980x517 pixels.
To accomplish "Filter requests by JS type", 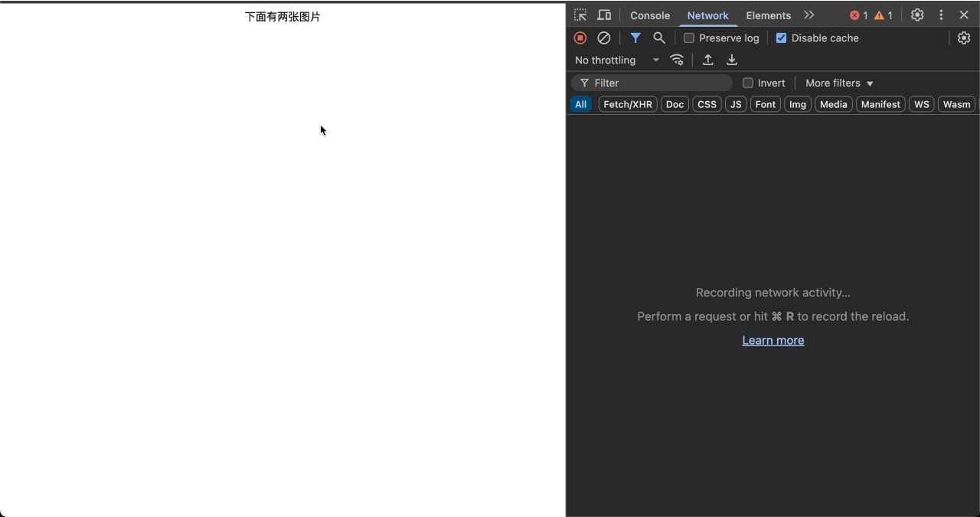I will (x=736, y=104).
